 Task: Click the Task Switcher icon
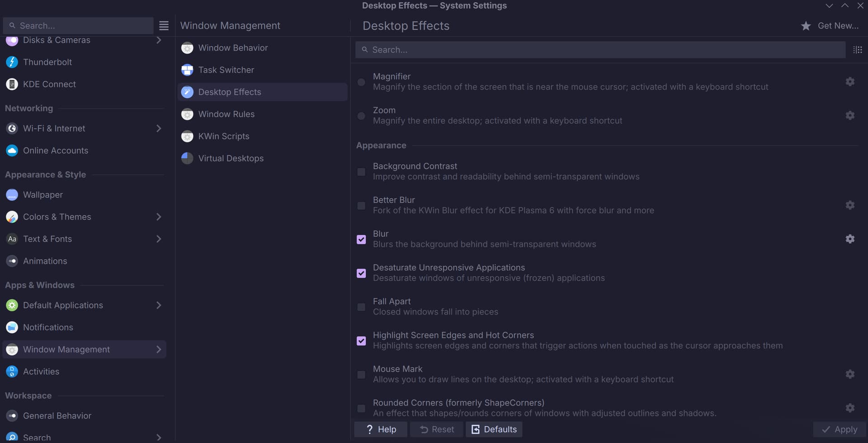[187, 70]
